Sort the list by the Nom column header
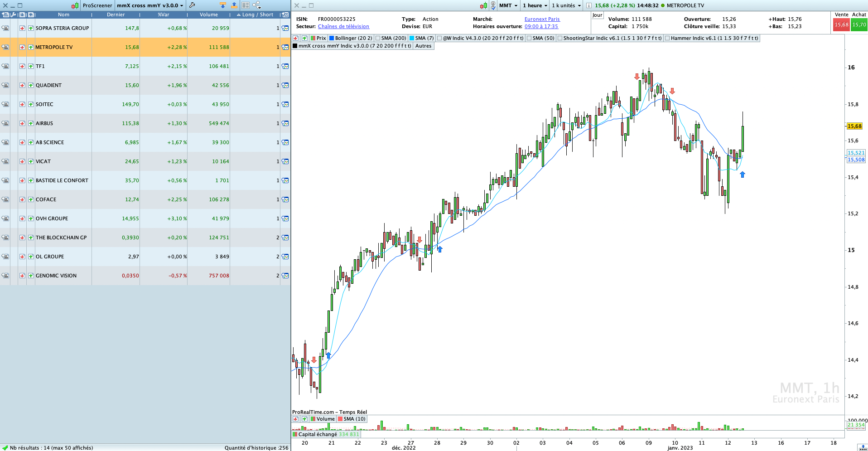 [63, 15]
